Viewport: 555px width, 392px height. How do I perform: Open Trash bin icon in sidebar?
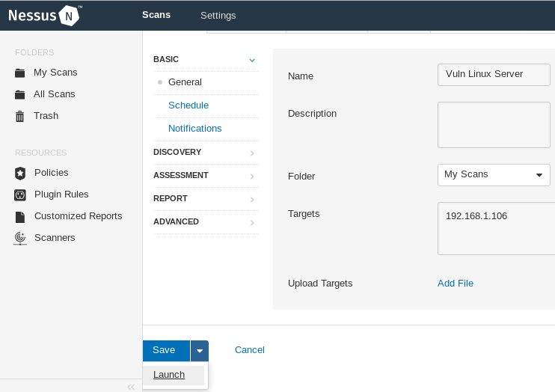coord(20,116)
